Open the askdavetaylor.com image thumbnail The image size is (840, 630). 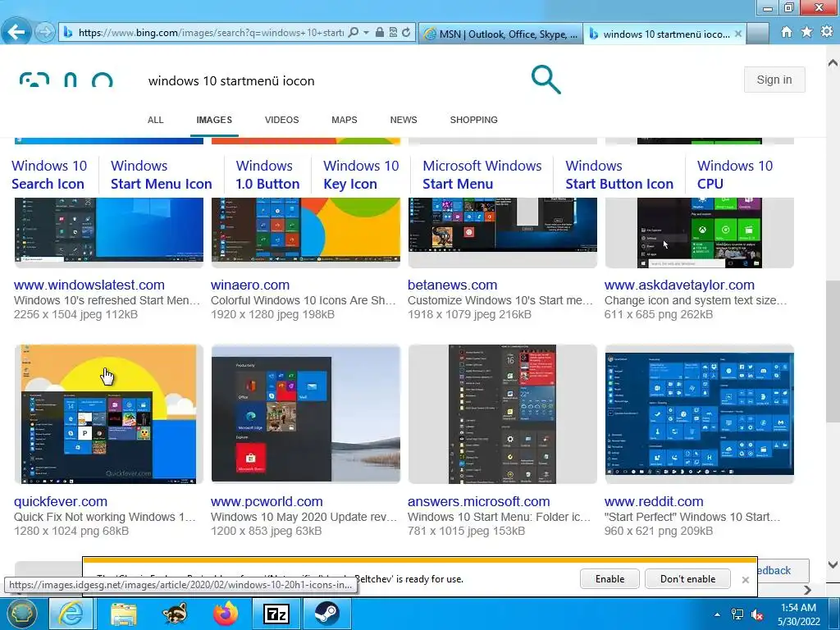tap(700, 231)
